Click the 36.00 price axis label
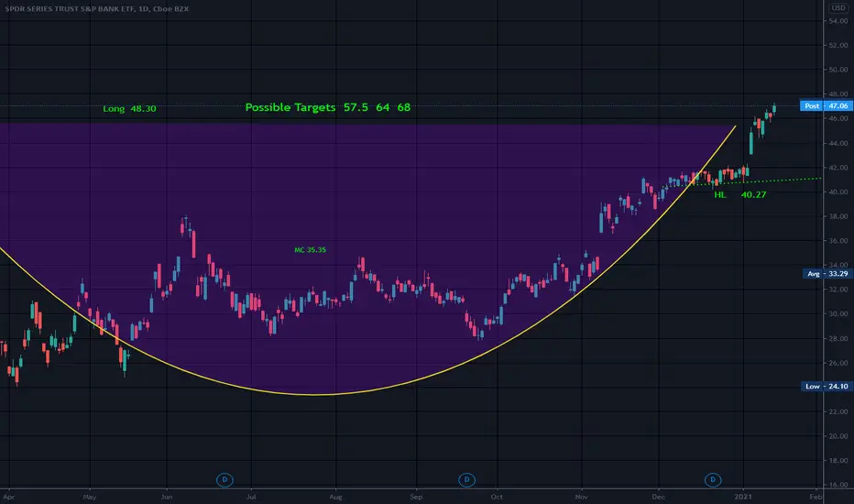This screenshot has height=504, width=854. click(838, 240)
